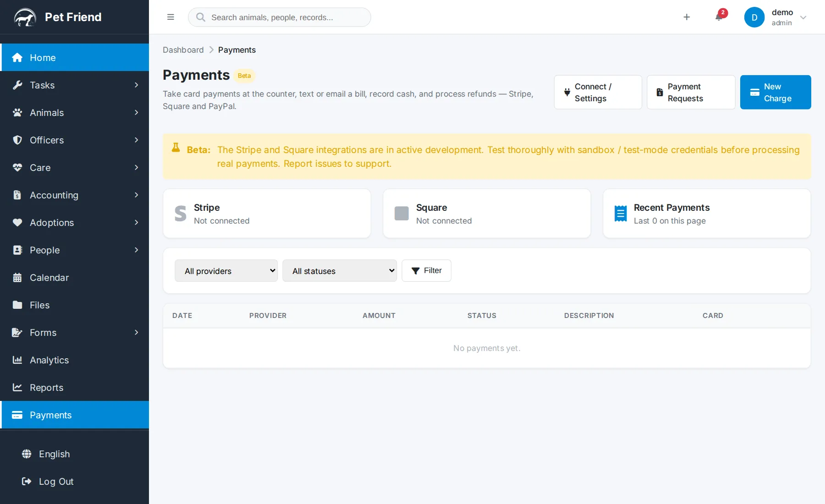Open the Square provider card
The height and width of the screenshot is (504, 825).
coord(487,214)
